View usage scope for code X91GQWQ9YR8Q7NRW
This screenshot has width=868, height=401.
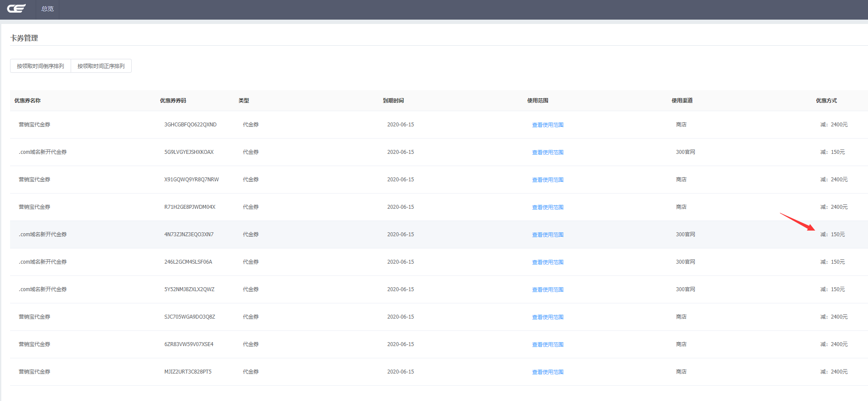point(547,180)
